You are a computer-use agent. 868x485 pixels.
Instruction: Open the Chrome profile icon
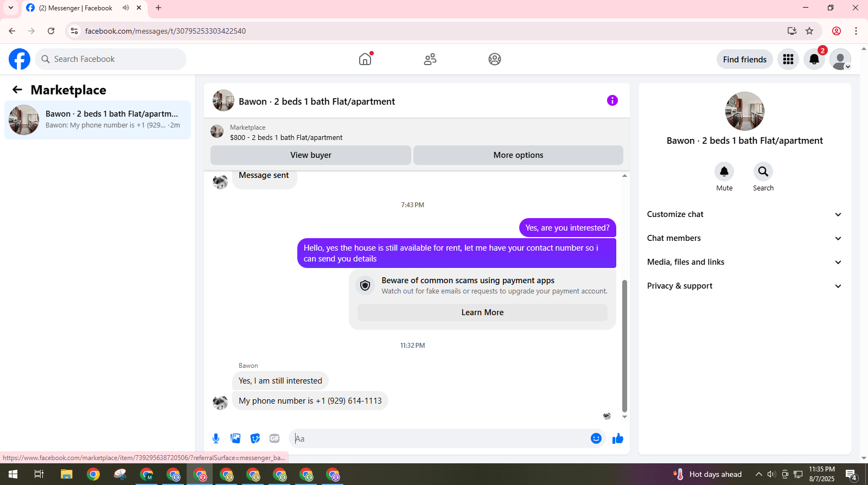tap(837, 31)
